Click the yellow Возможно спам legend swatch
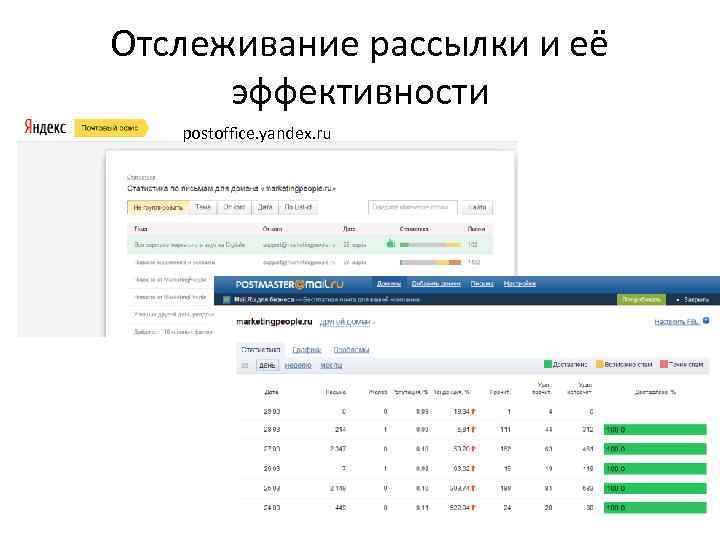 coord(599,364)
